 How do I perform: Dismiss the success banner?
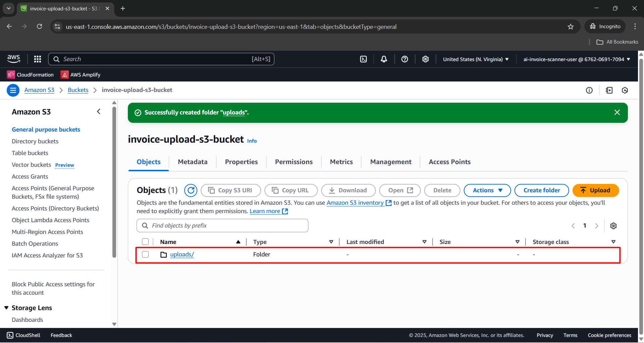pos(617,112)
